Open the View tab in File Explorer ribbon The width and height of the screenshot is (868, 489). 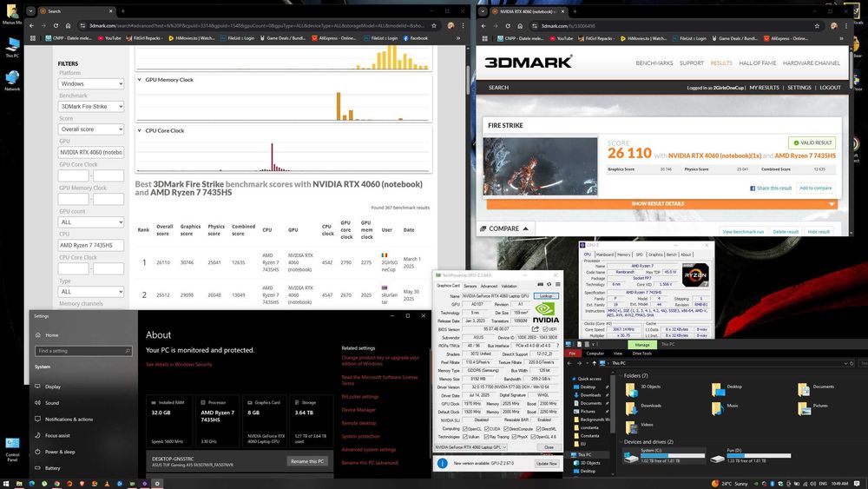point(618,354)
